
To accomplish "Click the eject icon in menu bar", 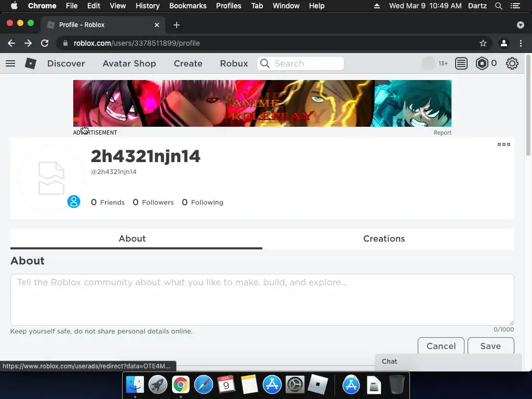I will 377,6.
